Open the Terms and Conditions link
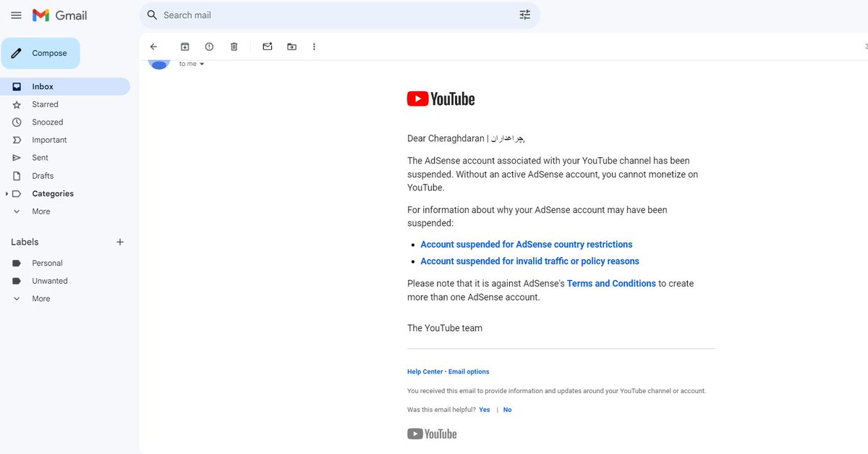The height and width of the screenshot is (454, 868). 611,284
